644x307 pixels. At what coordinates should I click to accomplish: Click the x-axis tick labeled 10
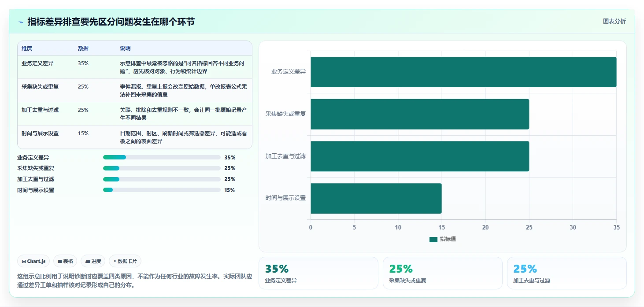tap(398, 227)
